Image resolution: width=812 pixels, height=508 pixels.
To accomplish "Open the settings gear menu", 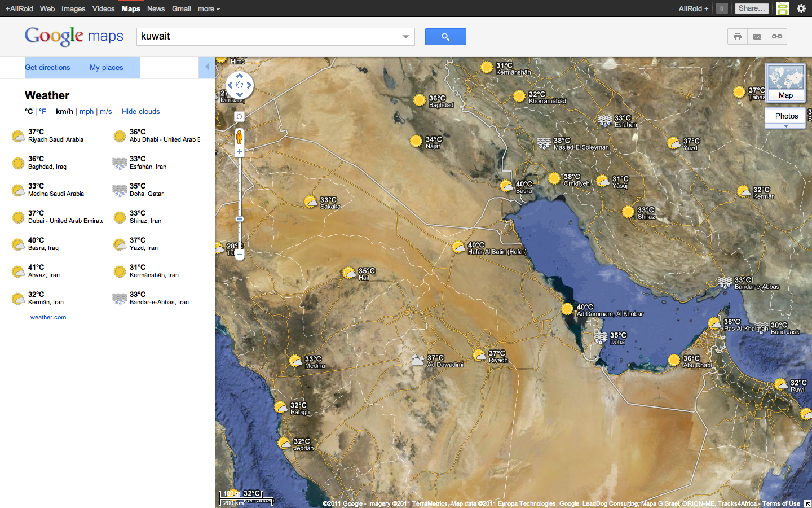I will tap(801, 8).
